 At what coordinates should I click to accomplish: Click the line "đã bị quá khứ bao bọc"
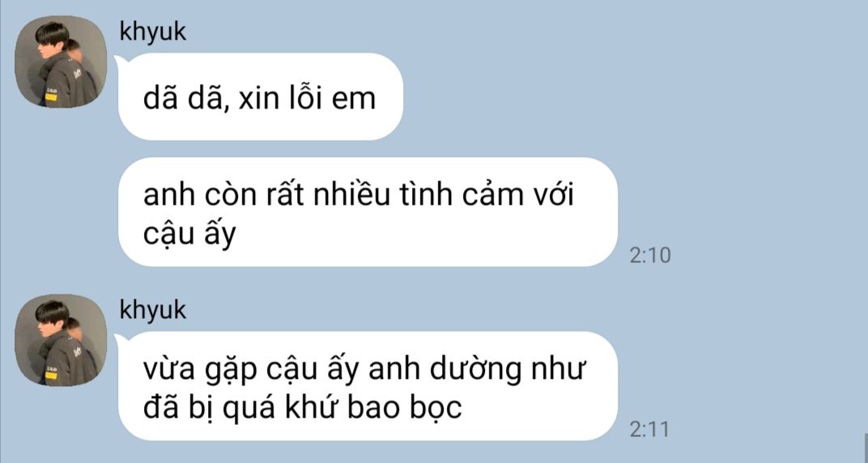pos(303,408)
